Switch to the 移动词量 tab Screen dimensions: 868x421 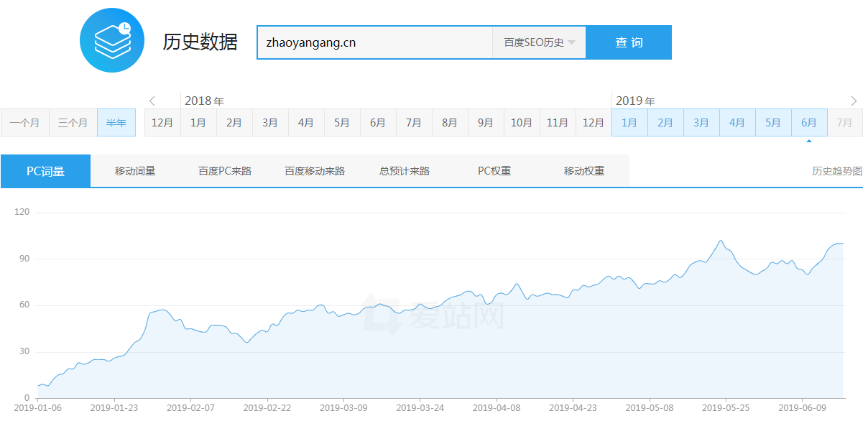[134, 170]
